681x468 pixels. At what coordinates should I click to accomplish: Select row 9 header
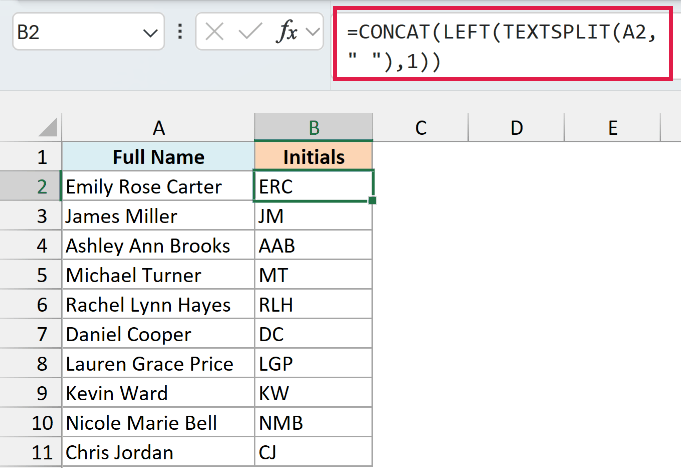click(31, 393)
